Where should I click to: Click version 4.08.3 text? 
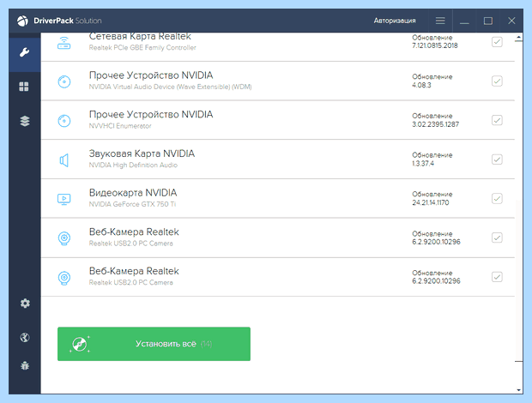click(421, 85)
